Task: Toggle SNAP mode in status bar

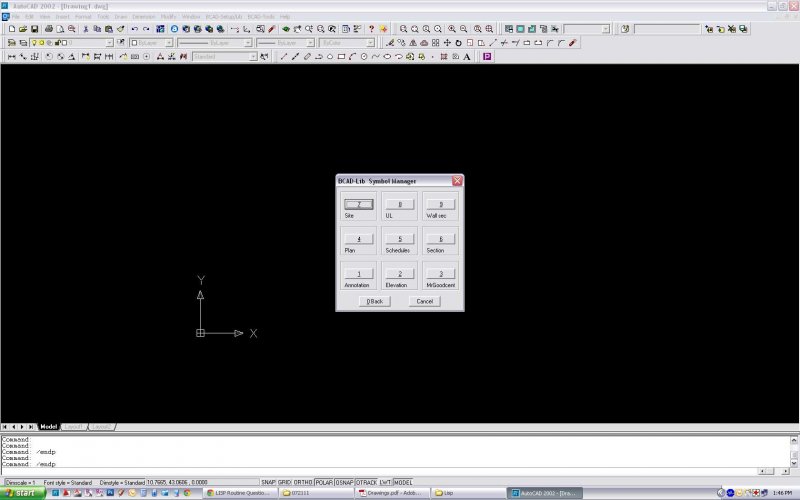Action: pyautogui.click(x=268, y=482)
